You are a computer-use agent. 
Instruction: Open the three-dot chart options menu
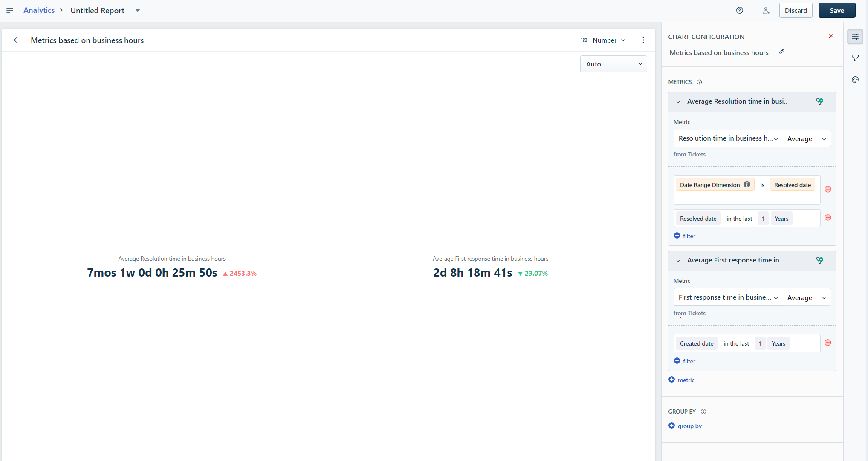[643, 40]
